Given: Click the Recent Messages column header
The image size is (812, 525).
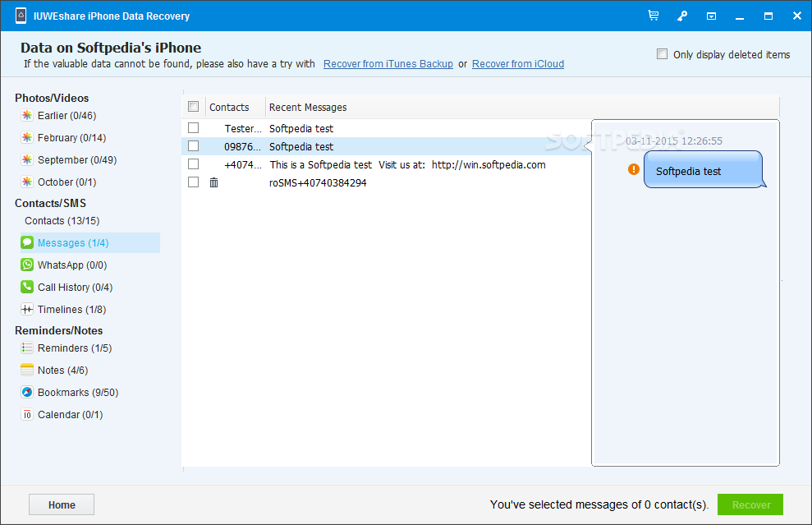Looking at the screenshot, I should pyautogui.click(x=308, y=108).
